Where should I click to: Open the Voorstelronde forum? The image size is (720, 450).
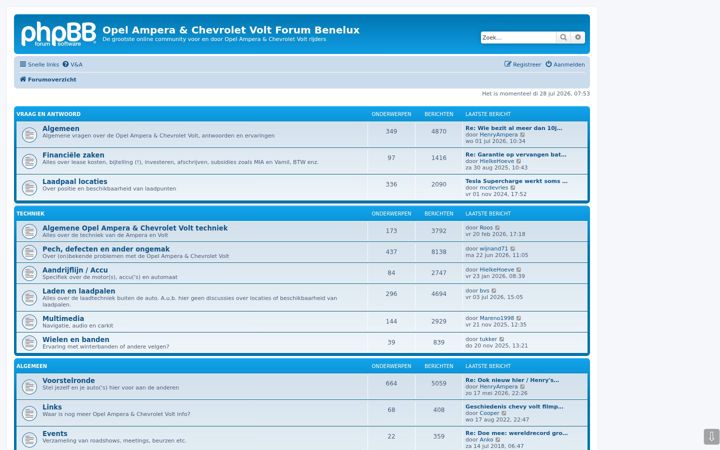tap(68, 381)
